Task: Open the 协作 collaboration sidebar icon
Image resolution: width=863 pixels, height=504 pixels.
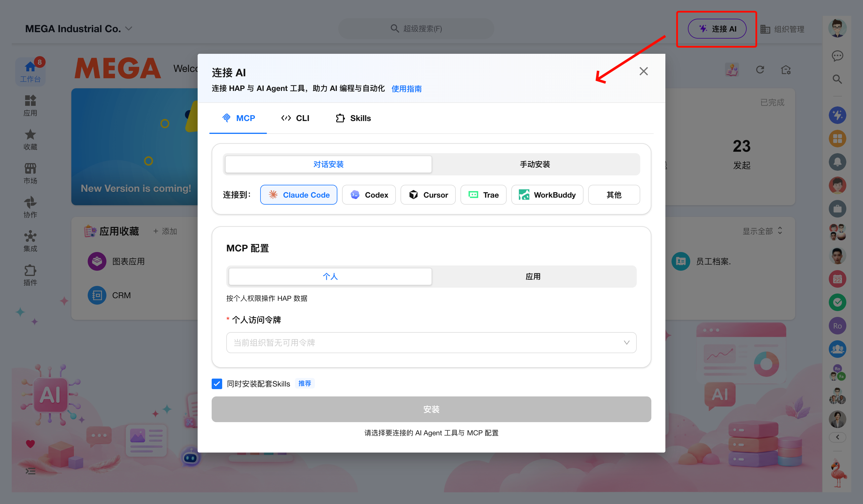Action: tap(30, 207)
